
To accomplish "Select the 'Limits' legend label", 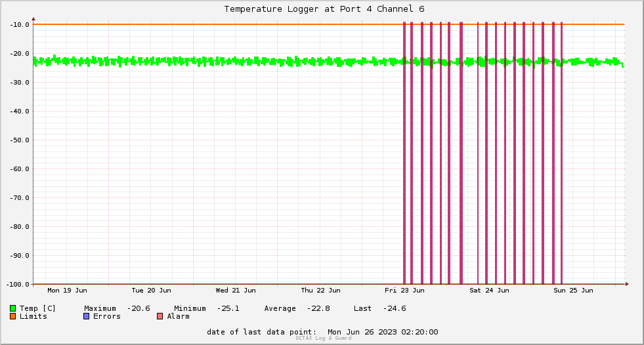I will (33, 316).
